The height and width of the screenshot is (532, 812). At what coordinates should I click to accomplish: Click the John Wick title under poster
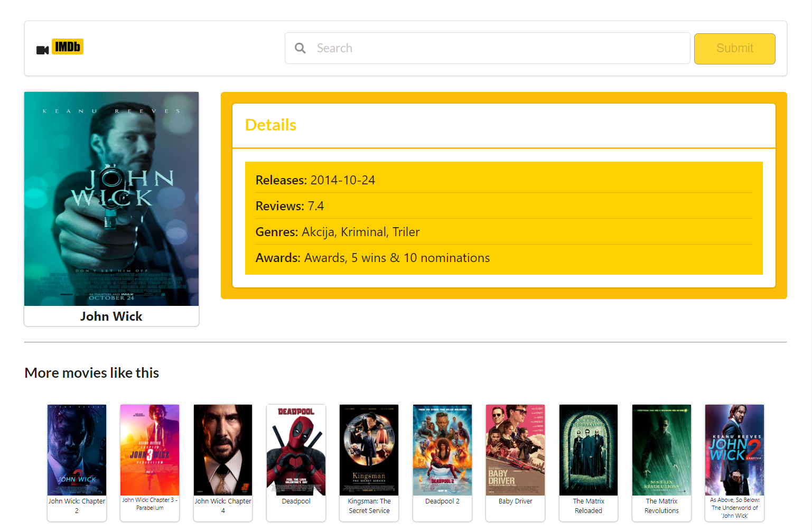(111, 316)
